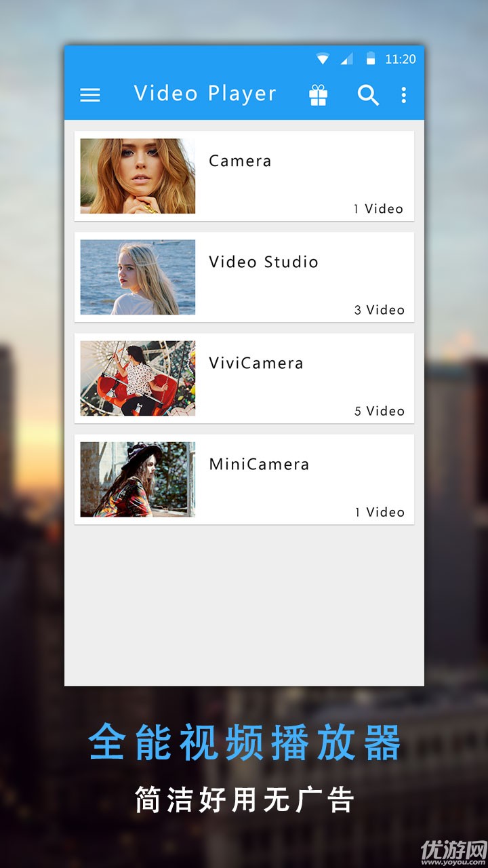Click the 1 Video count in Camera row

coord(378,209)
